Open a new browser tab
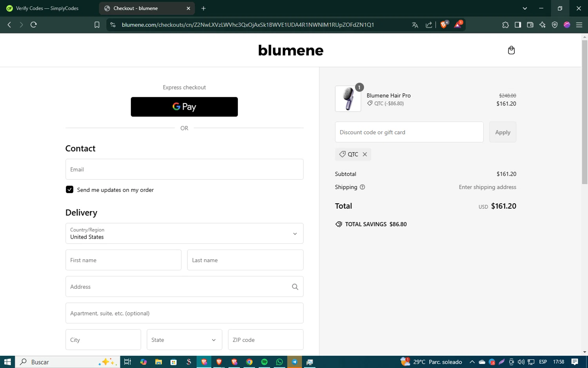Image resolution: width=588 pixels, height=368 pixels. click(203, 8)
